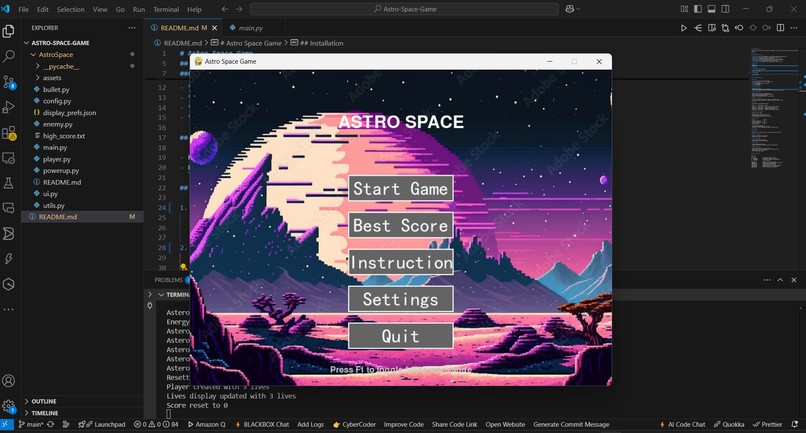
Task: Open enemy.py in the explorer
Action: tap(58, 124)
